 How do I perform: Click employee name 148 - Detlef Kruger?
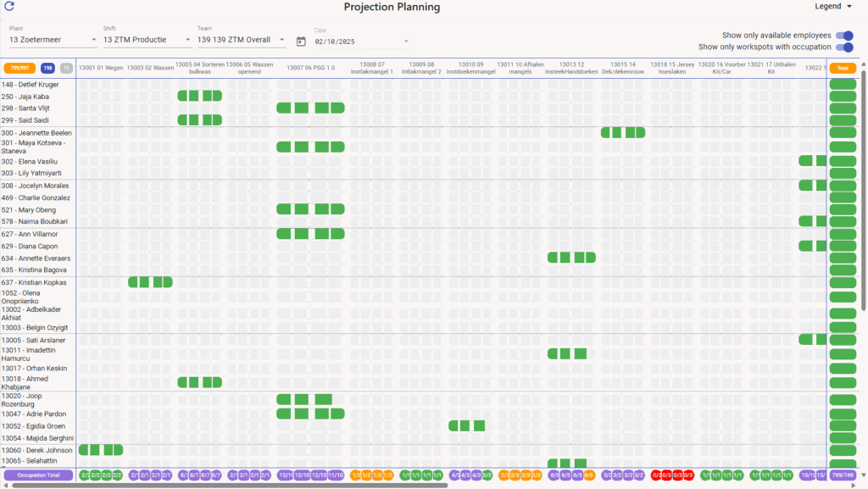point(31,85)
